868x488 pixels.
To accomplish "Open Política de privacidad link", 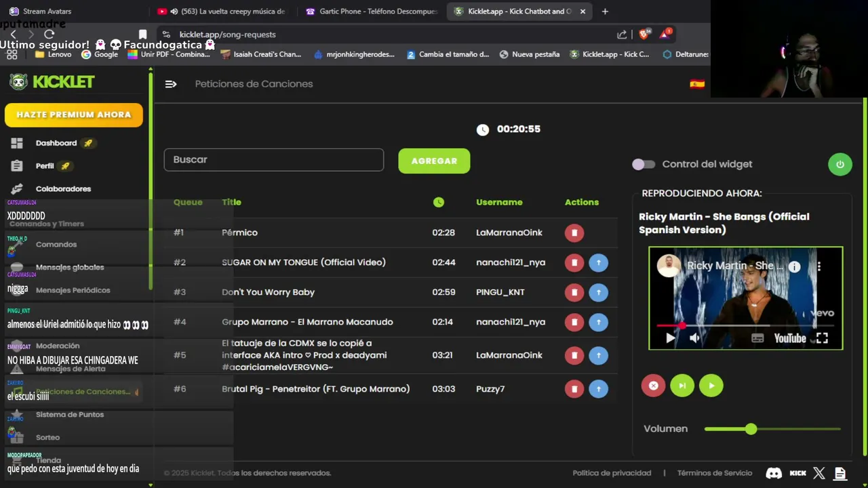I will pyautogui.click(x=612, y=473).
